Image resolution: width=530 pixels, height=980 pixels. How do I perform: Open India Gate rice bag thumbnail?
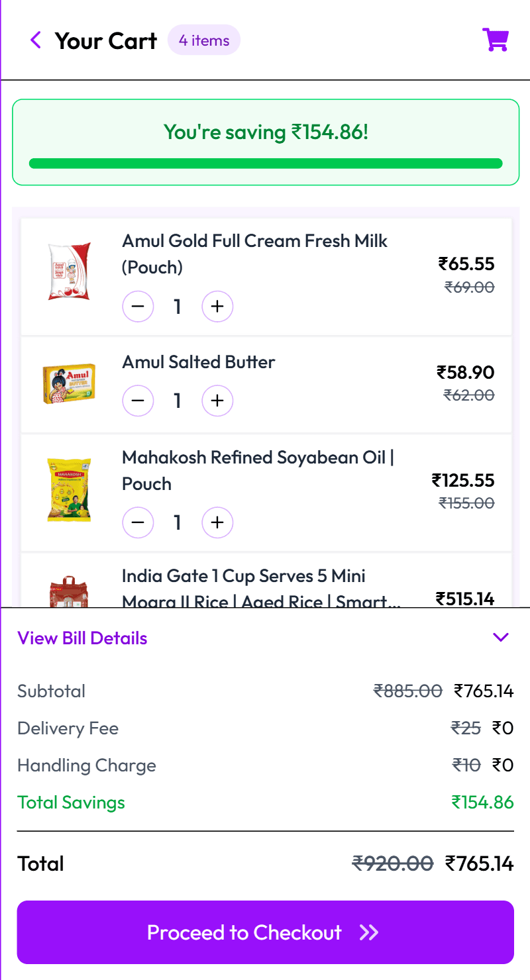point(69,592)
